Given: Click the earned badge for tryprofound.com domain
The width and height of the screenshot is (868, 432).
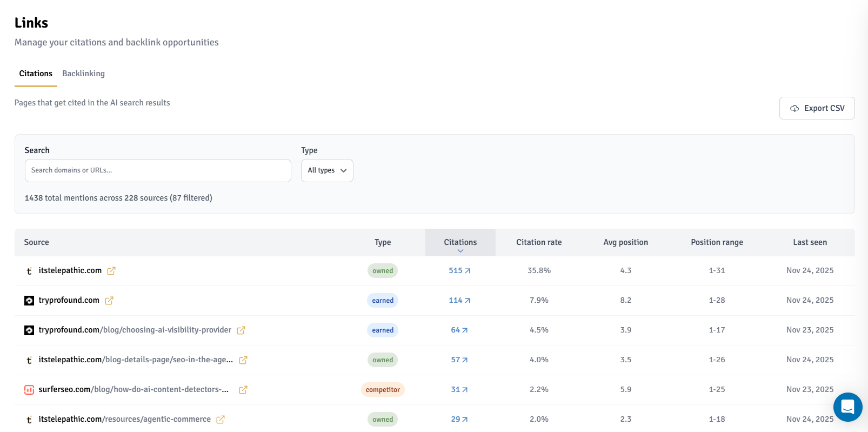Looking at the screenshot, I should (383, 301).
